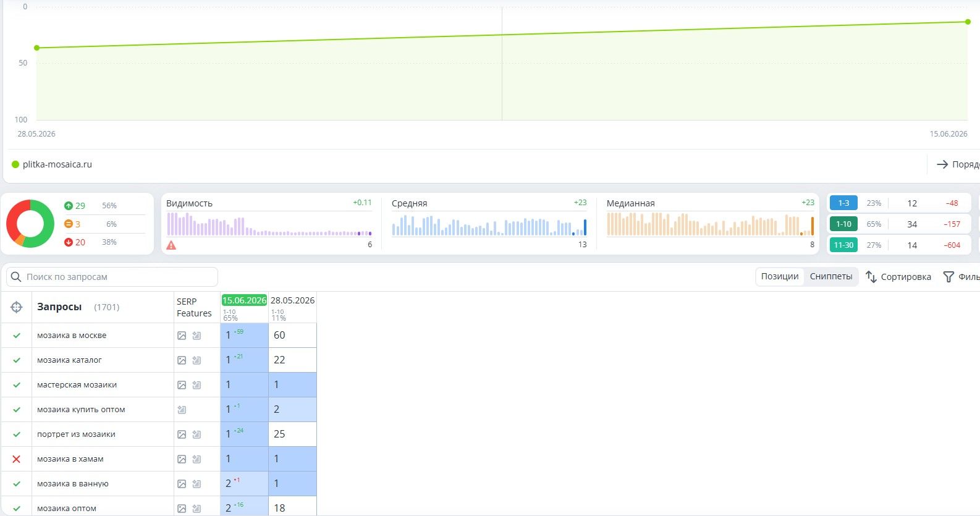The width and height of the screenshot is (980, 516).
Task: Click the snippet-list icon for "мозаика в ванную"
Action: [x=196, y=484]
